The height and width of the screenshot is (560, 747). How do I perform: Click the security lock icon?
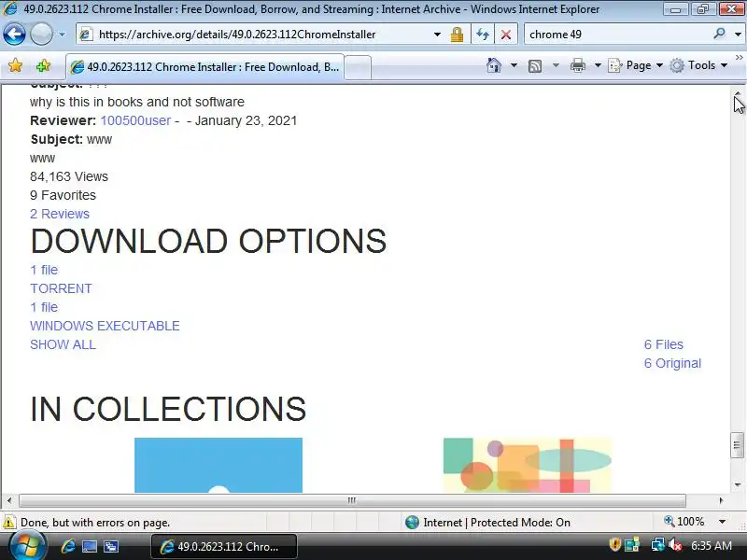[x=457, y=35]
